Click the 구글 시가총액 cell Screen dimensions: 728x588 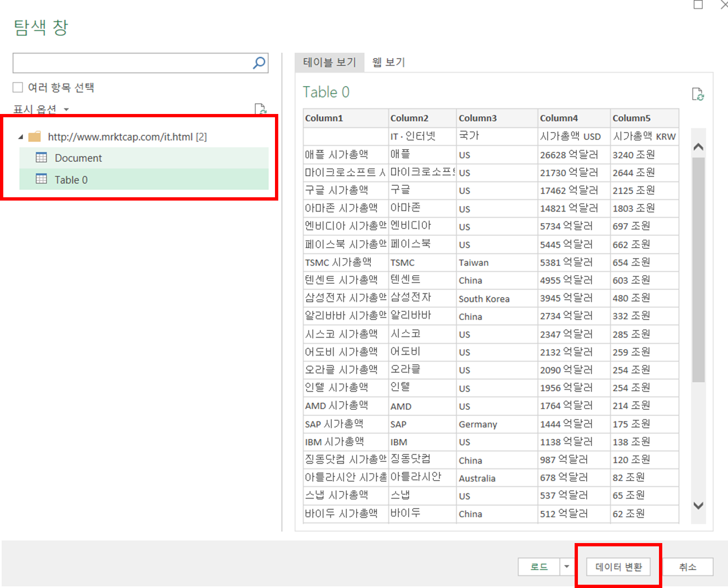tap(346, 190)
